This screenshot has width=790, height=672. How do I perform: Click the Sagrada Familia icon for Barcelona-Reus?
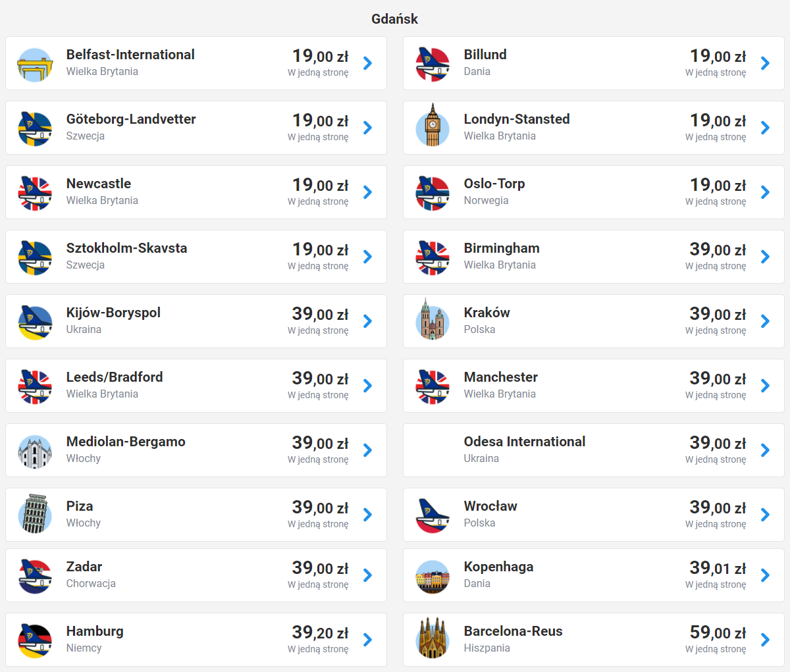433,638
